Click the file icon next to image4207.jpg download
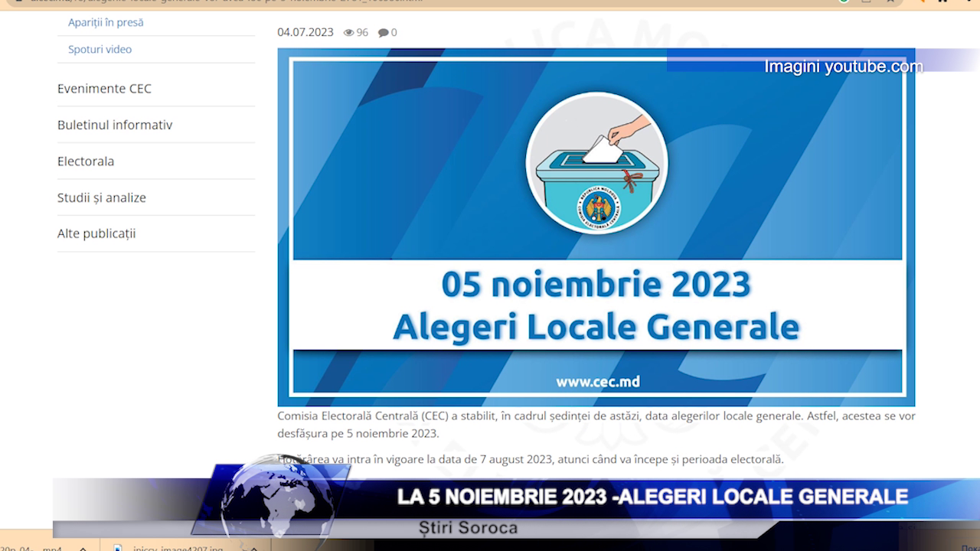Image resolution: width=980 pixels, height=551 pixels. click(117, 548)
